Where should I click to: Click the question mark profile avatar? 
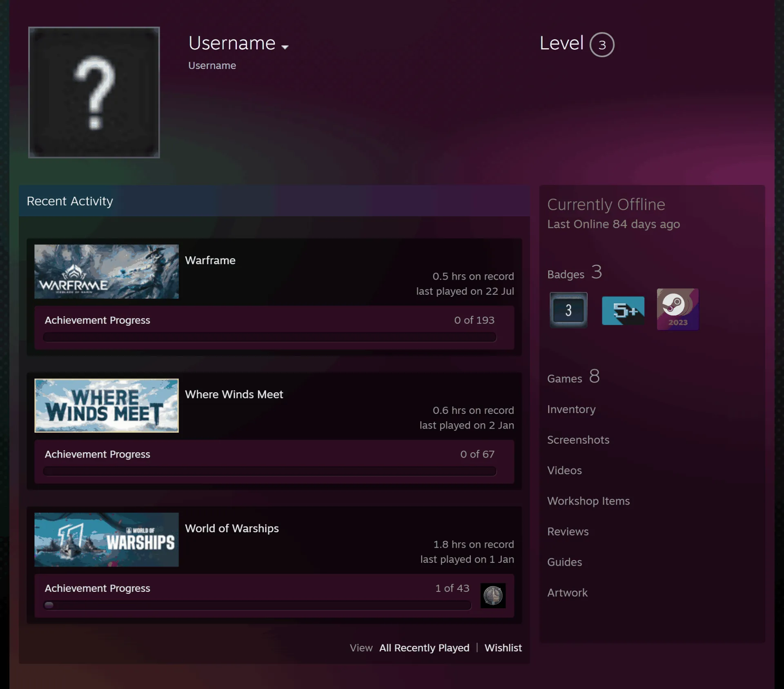coord(94,92)
